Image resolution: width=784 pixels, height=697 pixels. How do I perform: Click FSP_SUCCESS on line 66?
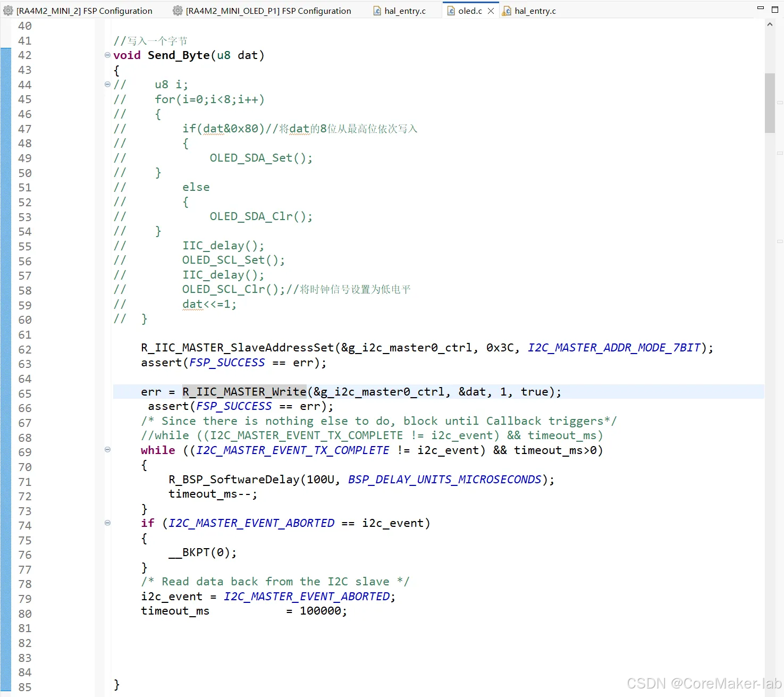[234, 406]
